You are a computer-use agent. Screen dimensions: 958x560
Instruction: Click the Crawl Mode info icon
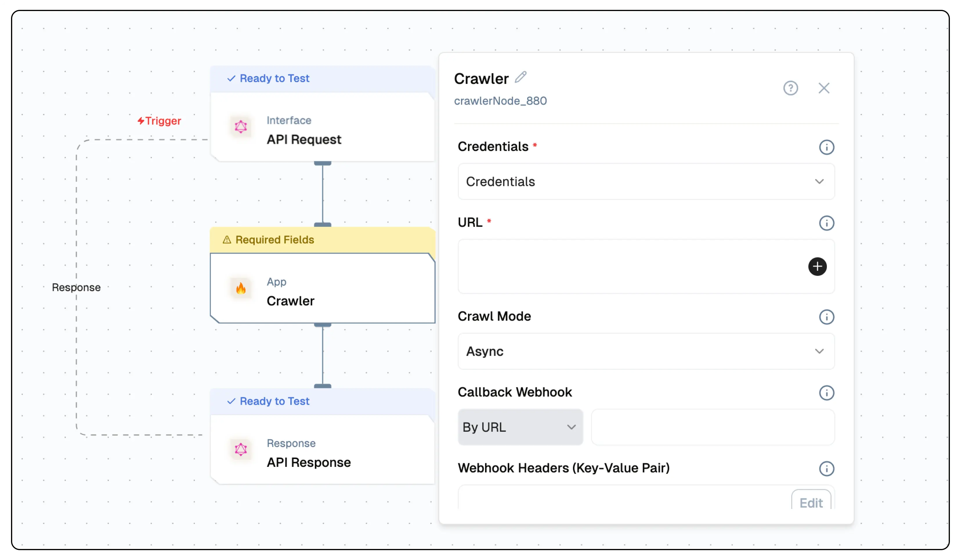pyautogui.click(x=827, y=317)
